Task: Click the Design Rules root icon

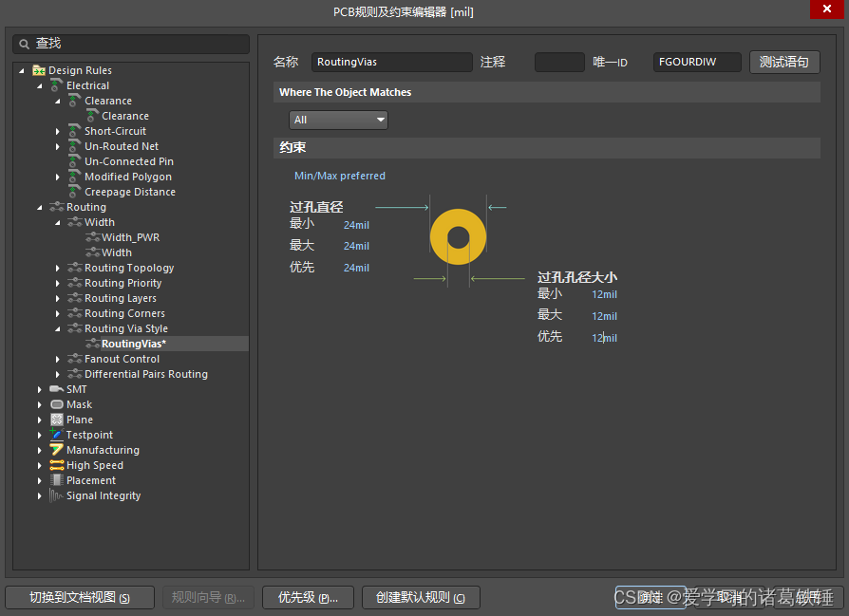Action: tap(39, 70)
